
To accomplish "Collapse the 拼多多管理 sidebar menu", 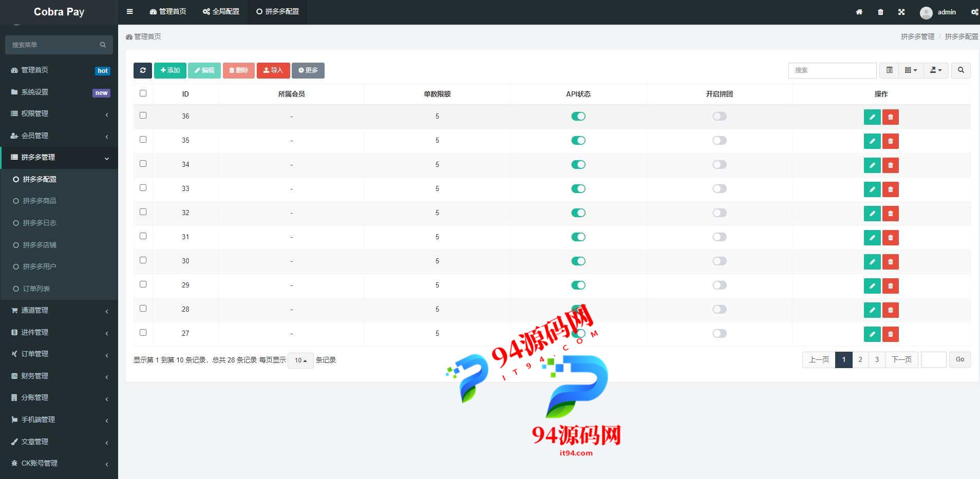I will tap(59, 157).
